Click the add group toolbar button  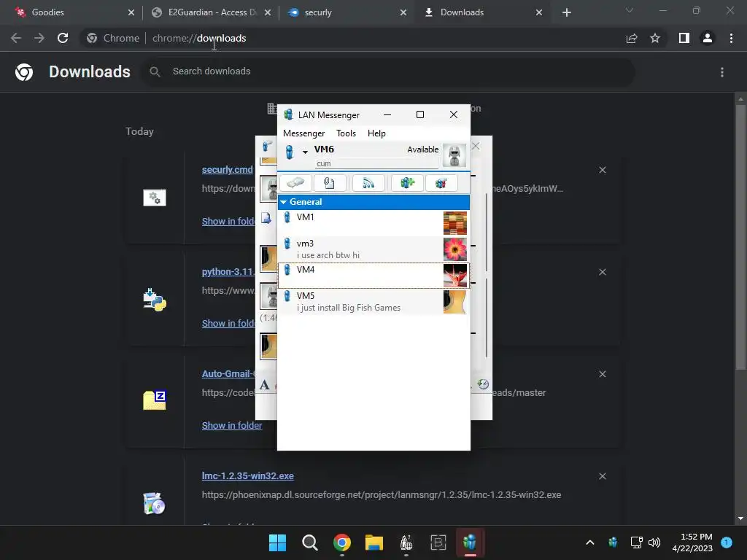407,183
